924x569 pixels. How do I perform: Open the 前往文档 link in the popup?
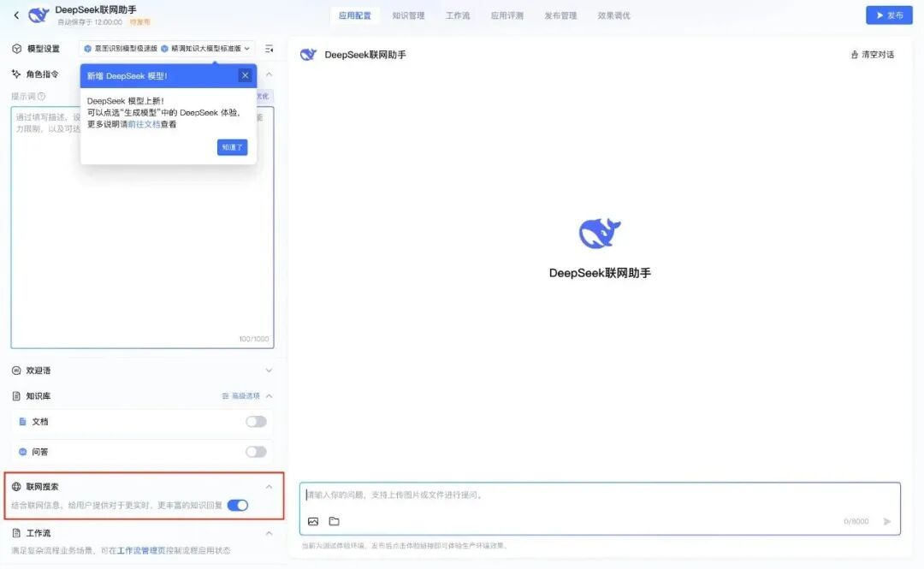pyautogui.click(x=144, y=124)
